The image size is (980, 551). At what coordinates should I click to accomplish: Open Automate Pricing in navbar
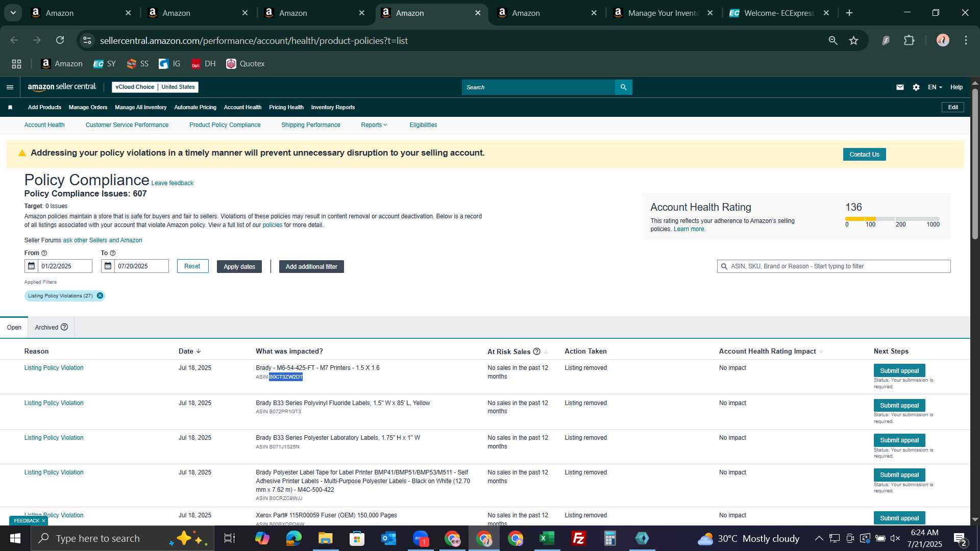coord(195,107)
